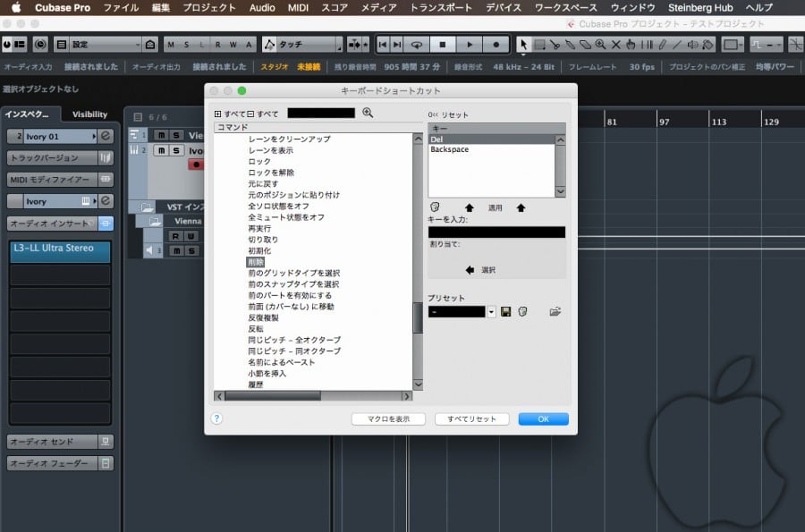Toggle the cycle loop button in transport

pyautogui.click(x=416, y=45)
